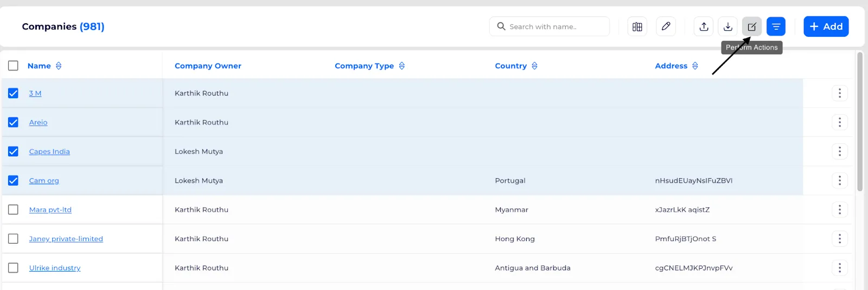
Task: Click the address cgCNELMJKPJnvpFVv cell
Action: [694, 268]
